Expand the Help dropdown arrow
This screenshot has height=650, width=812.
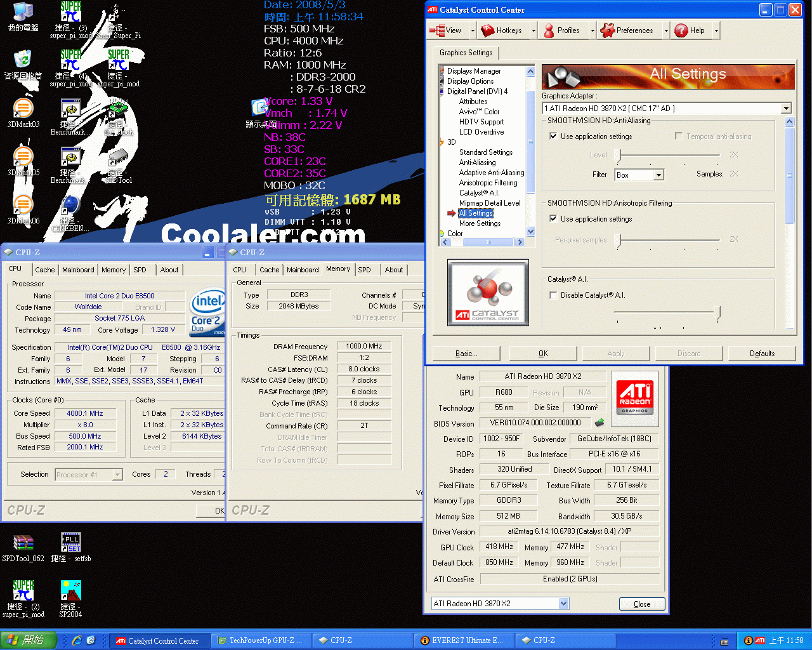click(x=716, y=30)
